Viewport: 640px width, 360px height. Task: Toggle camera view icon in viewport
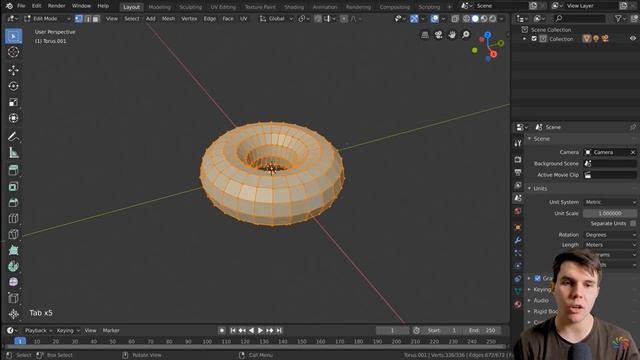438,35
